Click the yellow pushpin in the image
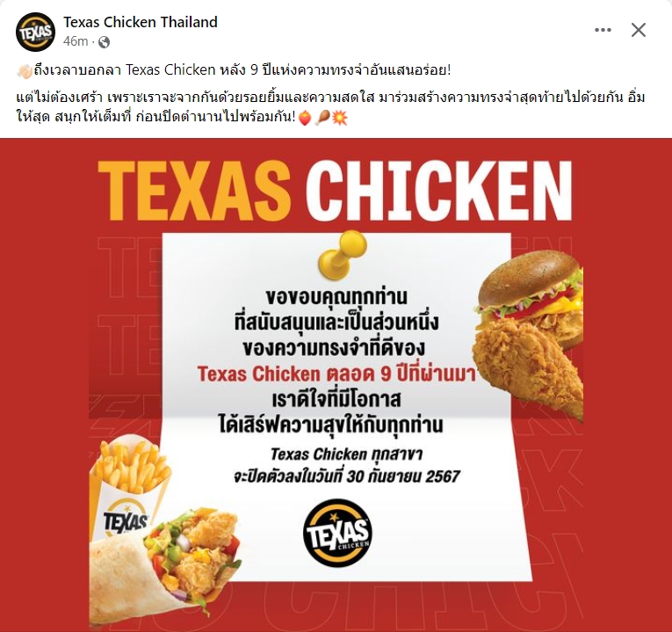 pos(343,255)
